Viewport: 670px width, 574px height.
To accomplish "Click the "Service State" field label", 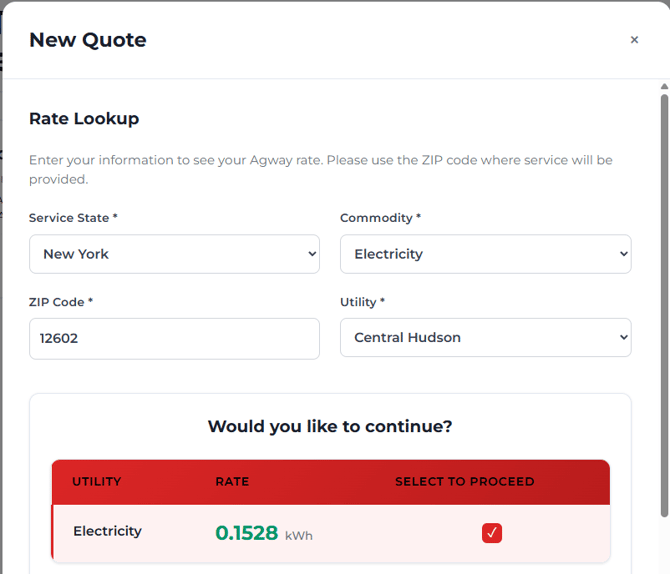I will (74, 218).
